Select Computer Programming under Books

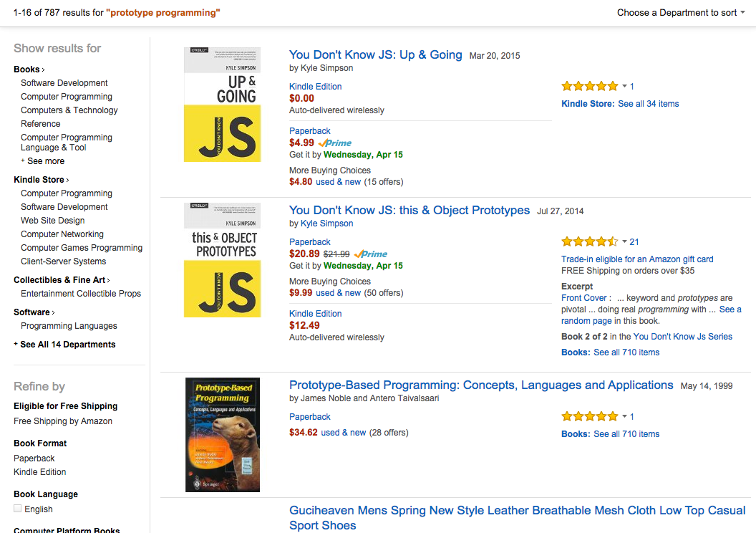coord(67,97)
